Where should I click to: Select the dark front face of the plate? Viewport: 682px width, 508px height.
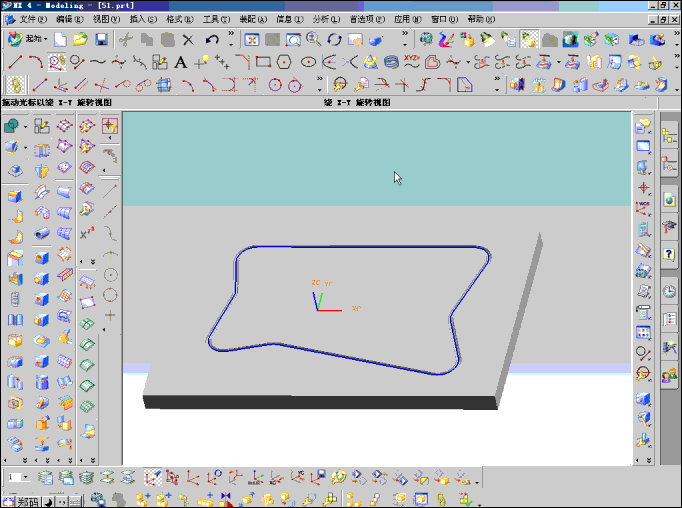[x=321, y=402]
